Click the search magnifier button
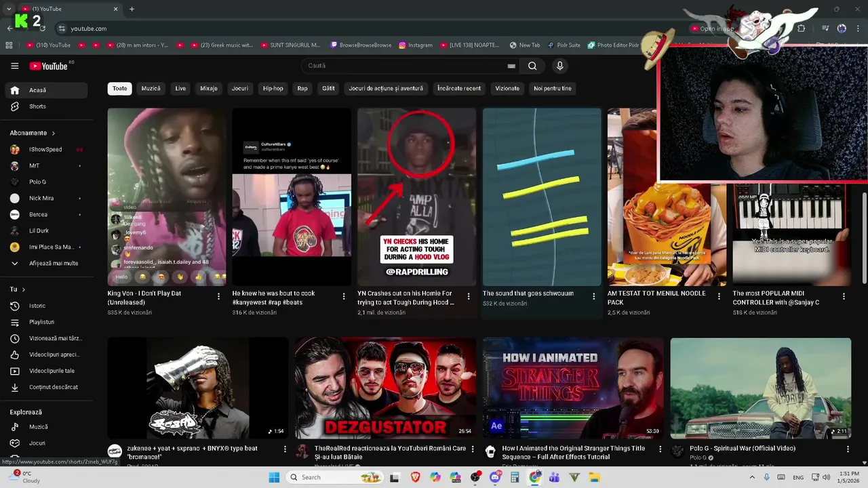Screen dimensions: 868x488 click(532, 66)
